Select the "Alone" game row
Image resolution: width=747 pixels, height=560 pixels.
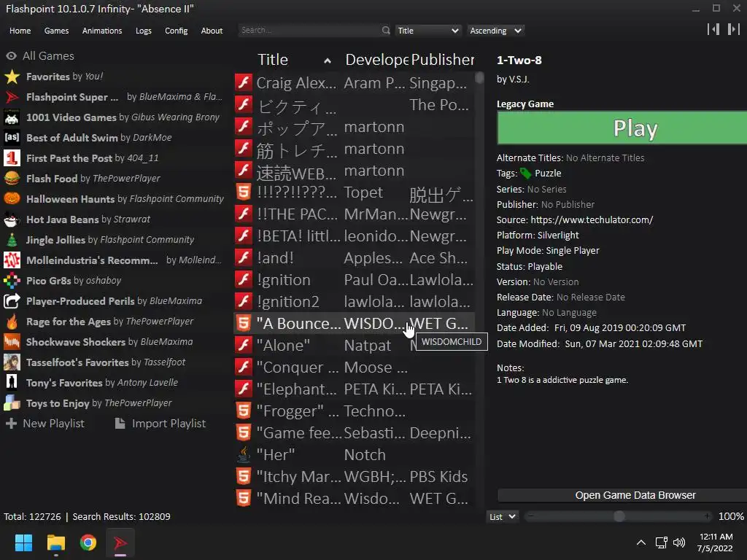pos(355,345)
